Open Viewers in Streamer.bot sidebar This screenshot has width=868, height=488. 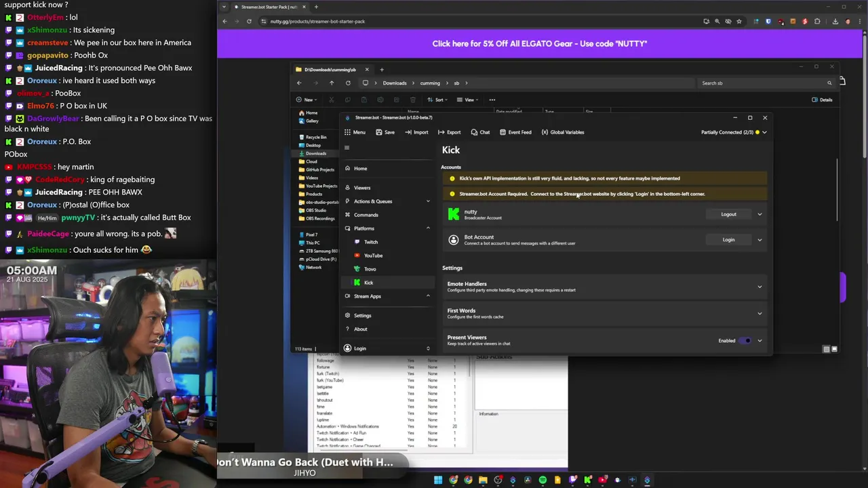[387, 188]
